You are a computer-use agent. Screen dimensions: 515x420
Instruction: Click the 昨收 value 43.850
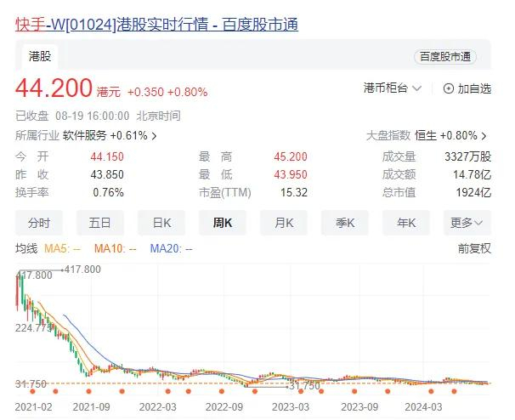(x=107, y=174)
